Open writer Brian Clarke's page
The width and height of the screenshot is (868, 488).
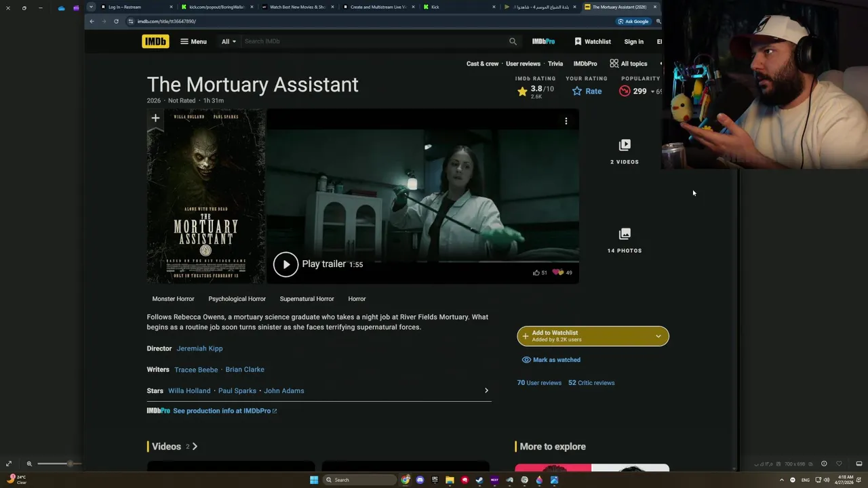pyautogui.click(x=245, y=369)
